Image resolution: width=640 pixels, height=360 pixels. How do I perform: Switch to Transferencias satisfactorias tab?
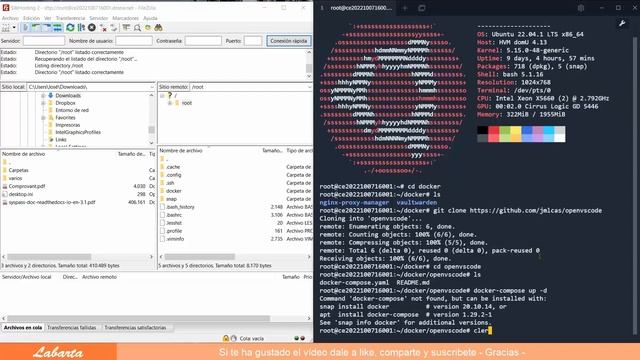pos(135,327)
